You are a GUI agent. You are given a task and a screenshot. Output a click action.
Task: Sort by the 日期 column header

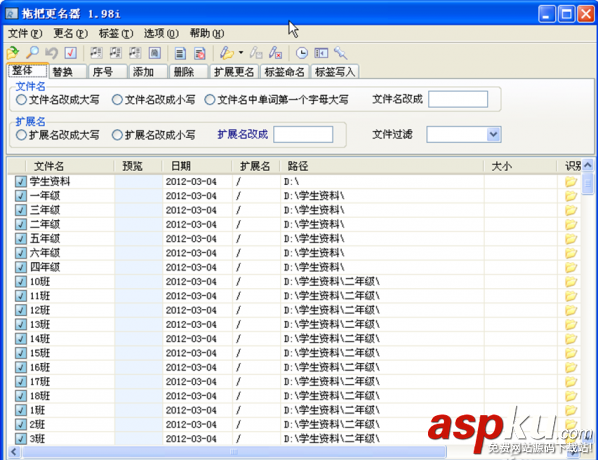197,166
